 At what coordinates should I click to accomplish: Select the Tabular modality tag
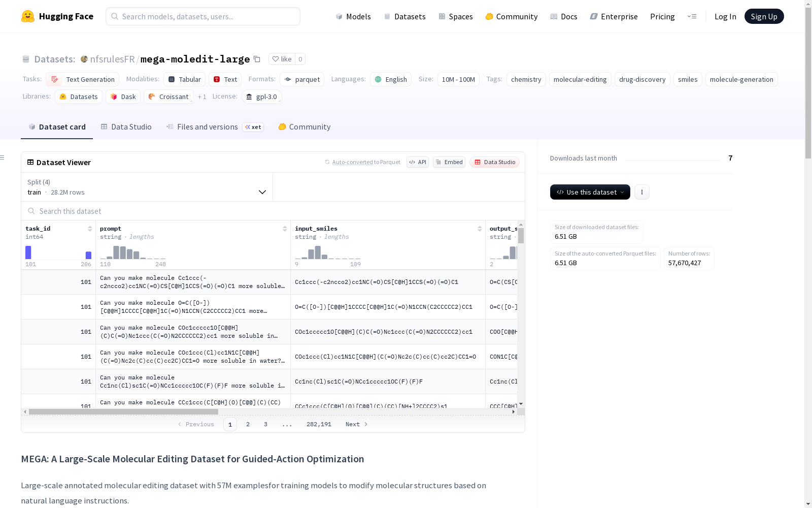[185, 79]
